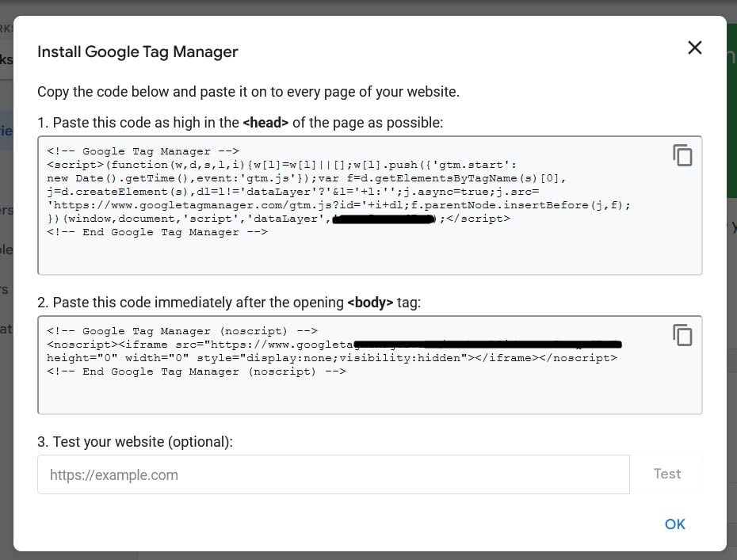Click inside the head code box

370,205
